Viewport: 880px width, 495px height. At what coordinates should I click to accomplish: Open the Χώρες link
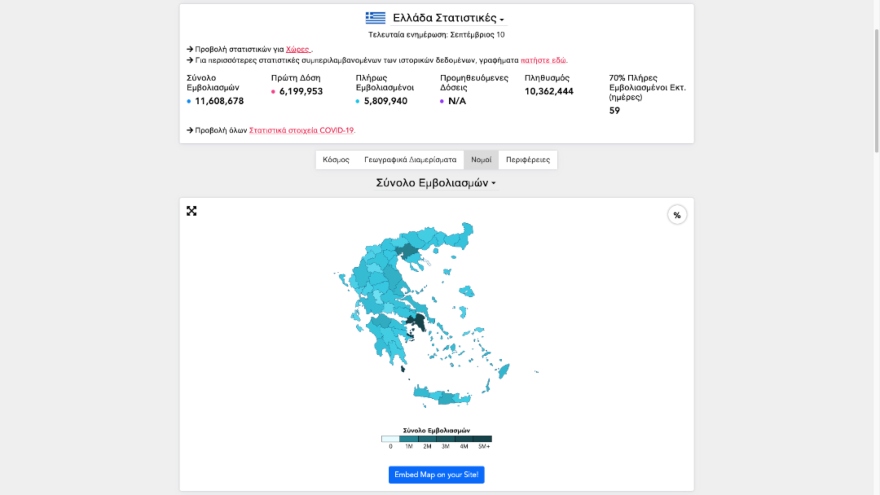tap(297, 48)
